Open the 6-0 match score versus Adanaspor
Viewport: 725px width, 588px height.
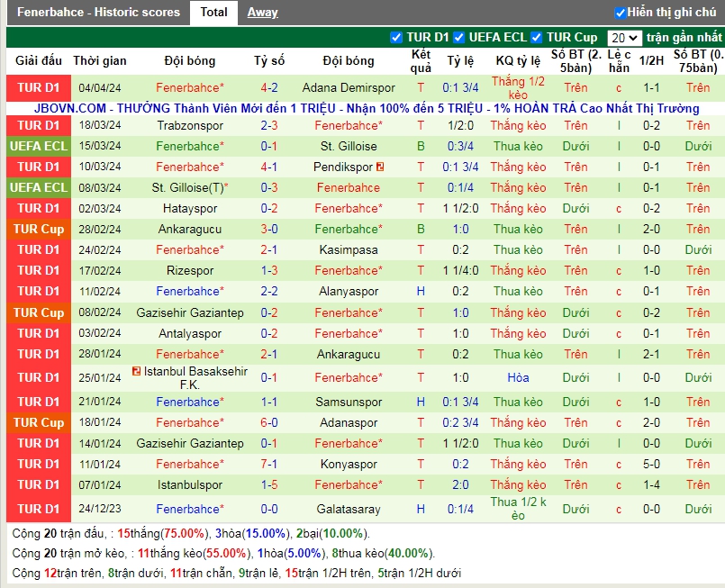point(268,422)
